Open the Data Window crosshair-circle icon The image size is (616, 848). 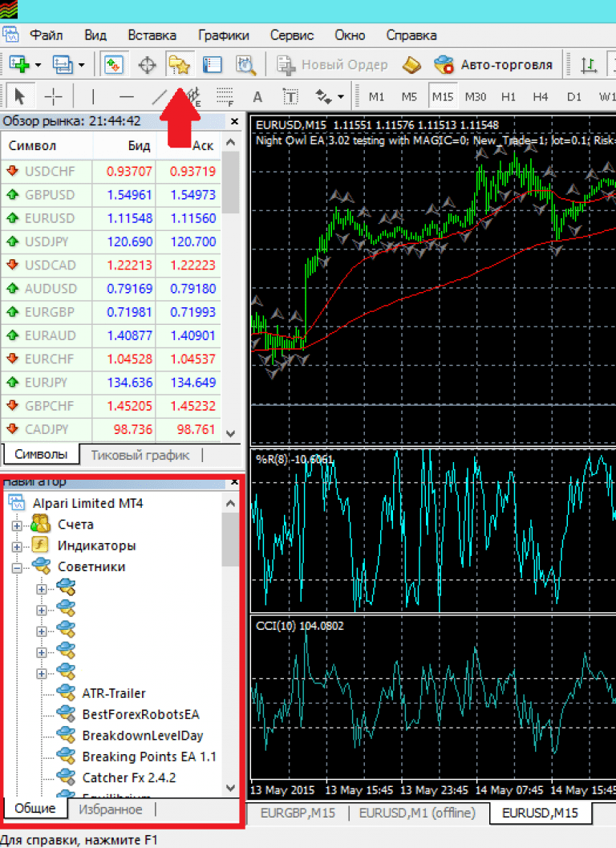(x=147, y=65)
